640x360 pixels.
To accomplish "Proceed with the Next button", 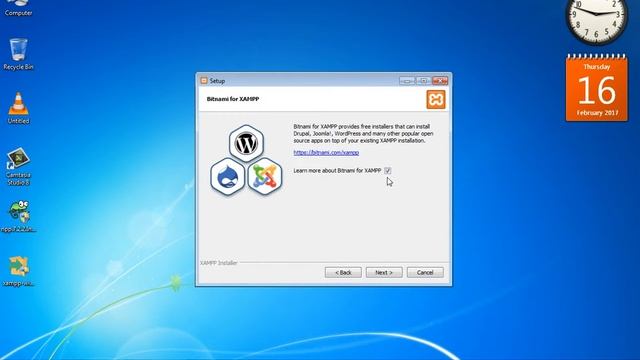I will [x=384, y=272].
